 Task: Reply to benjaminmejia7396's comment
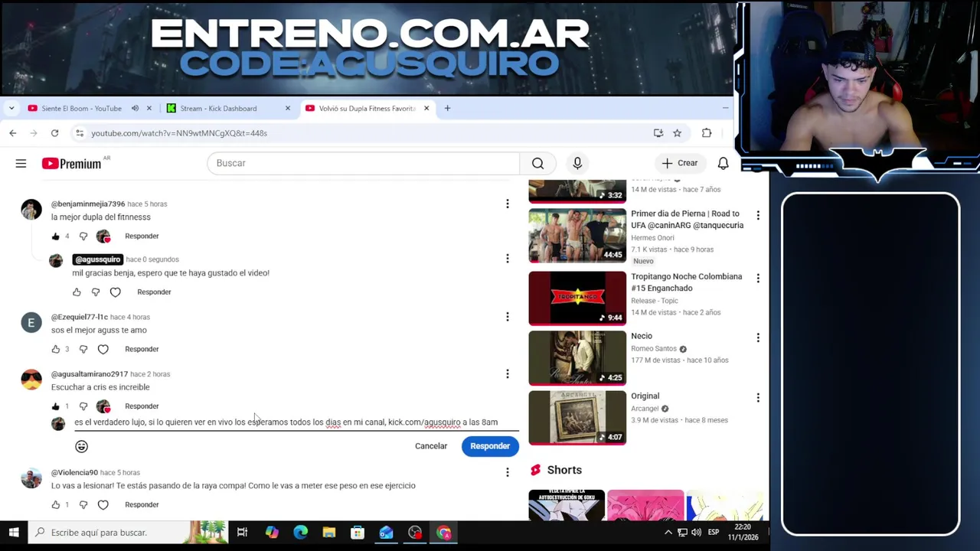pos(142,236)
